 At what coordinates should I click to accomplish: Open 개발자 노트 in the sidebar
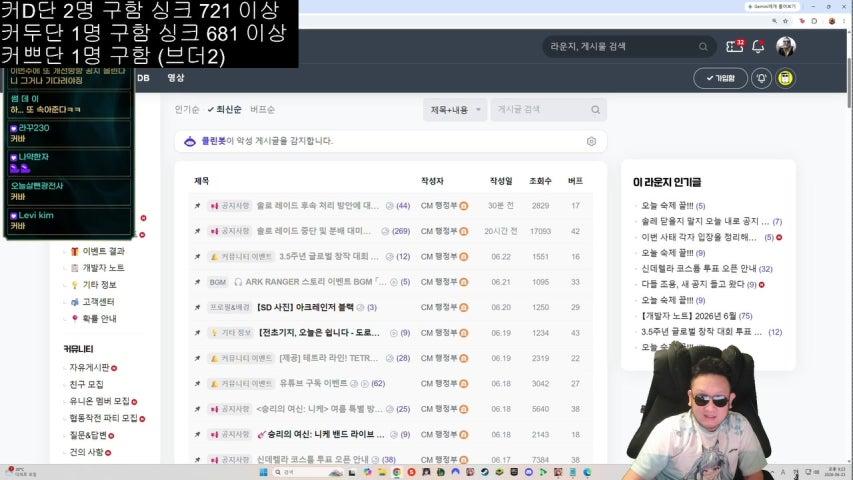pyautogui.click(x=103, y=268)
